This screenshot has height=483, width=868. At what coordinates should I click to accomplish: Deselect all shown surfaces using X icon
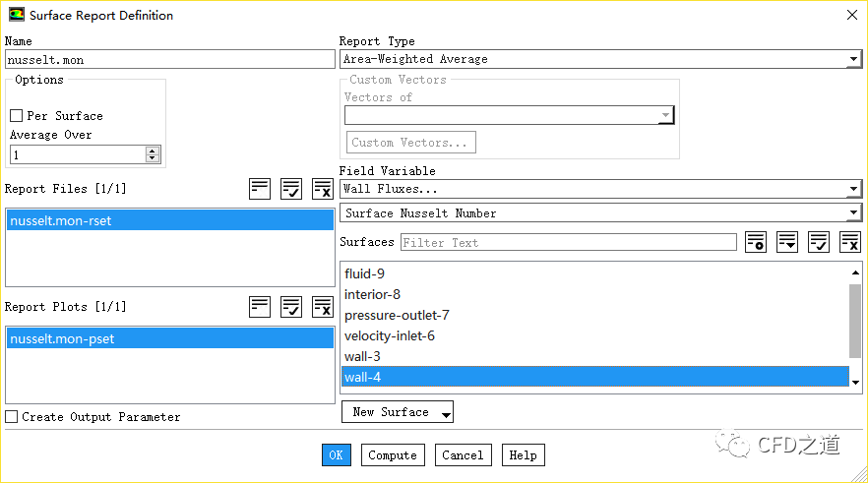point(850,242)
